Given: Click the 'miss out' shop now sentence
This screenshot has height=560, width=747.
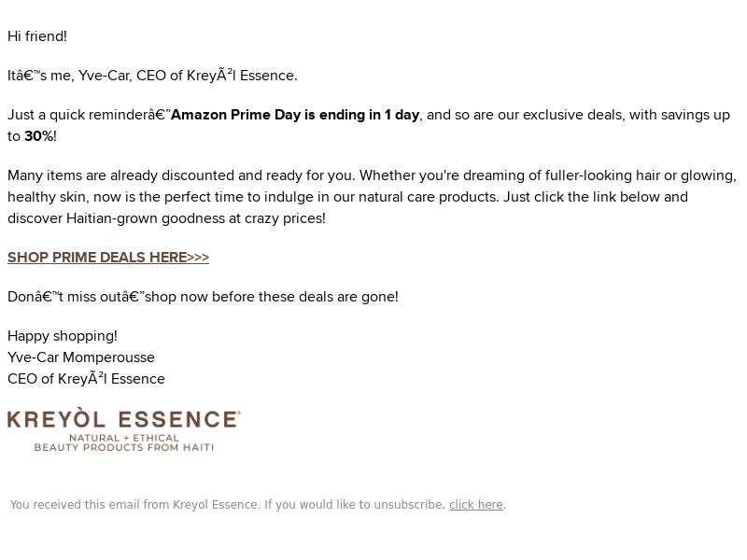Looking at the screenshot, I should [x=203, y=297].
